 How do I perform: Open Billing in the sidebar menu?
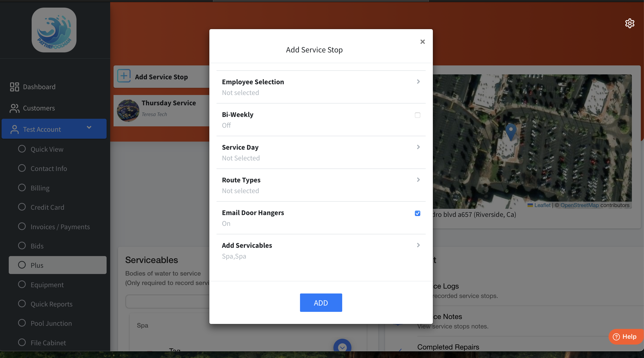[x=40, y=188]
